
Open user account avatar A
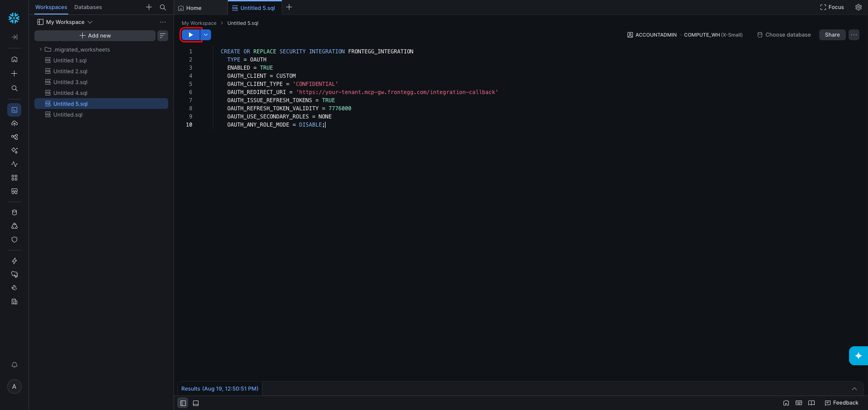point(14,386)
